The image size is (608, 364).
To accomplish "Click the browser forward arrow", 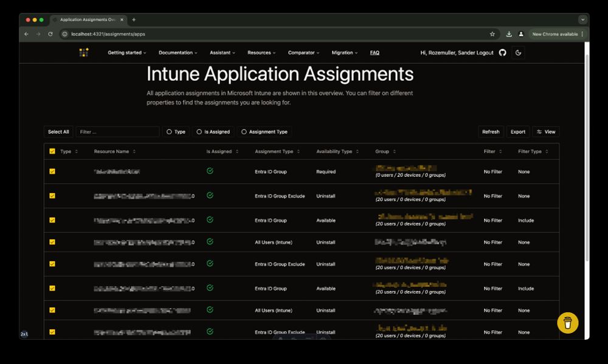I will point(38,34).
